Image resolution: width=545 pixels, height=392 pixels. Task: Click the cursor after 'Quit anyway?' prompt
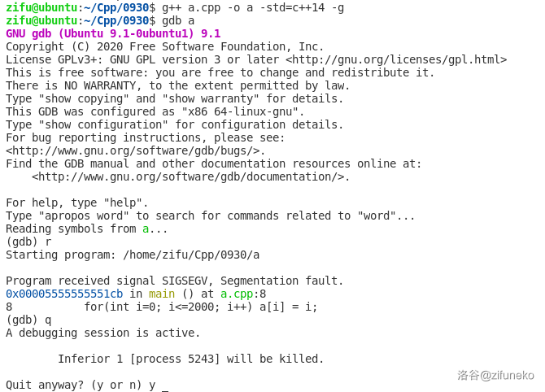[165, 385]
